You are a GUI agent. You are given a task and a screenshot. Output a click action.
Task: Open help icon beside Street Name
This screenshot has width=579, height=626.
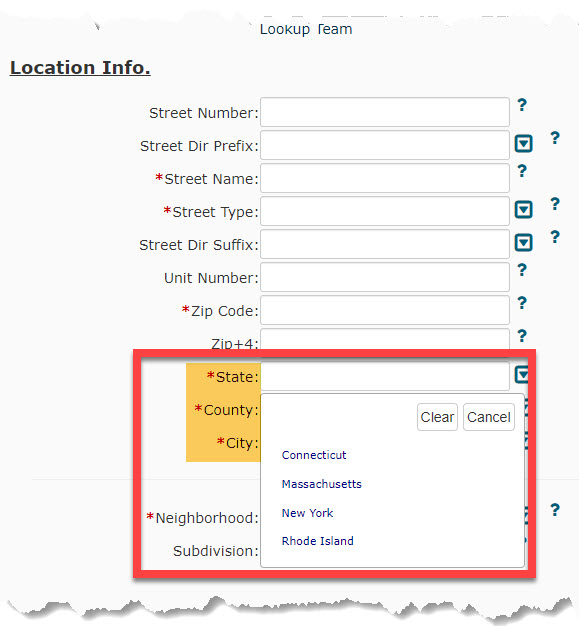point(522,171)
